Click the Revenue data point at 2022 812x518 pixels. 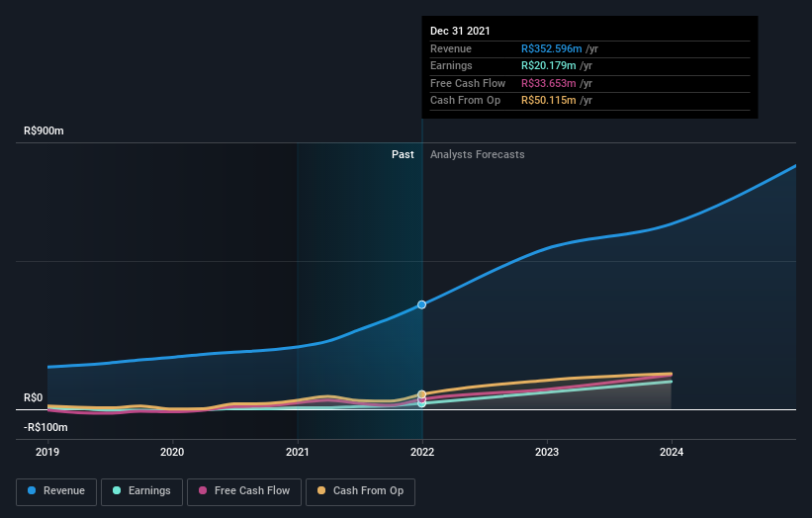pyautogui.click(x=422, y=304)
